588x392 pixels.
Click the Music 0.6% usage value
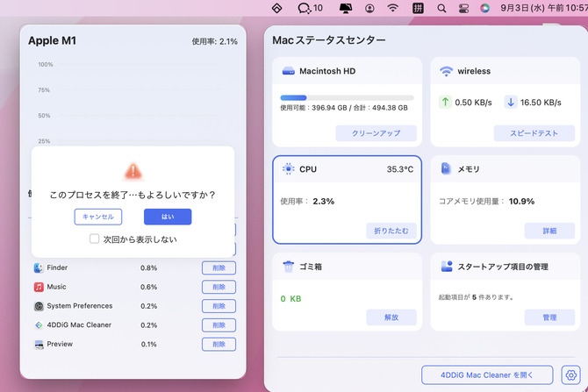pos(148,287)
